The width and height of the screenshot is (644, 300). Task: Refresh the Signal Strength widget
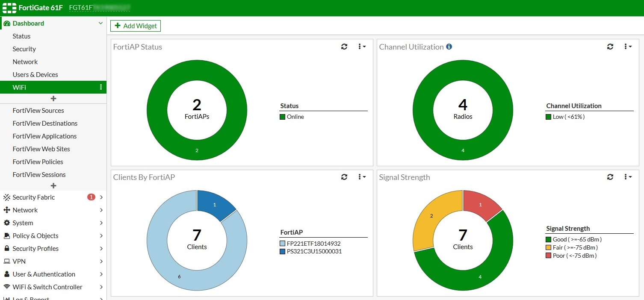(610, 177)
